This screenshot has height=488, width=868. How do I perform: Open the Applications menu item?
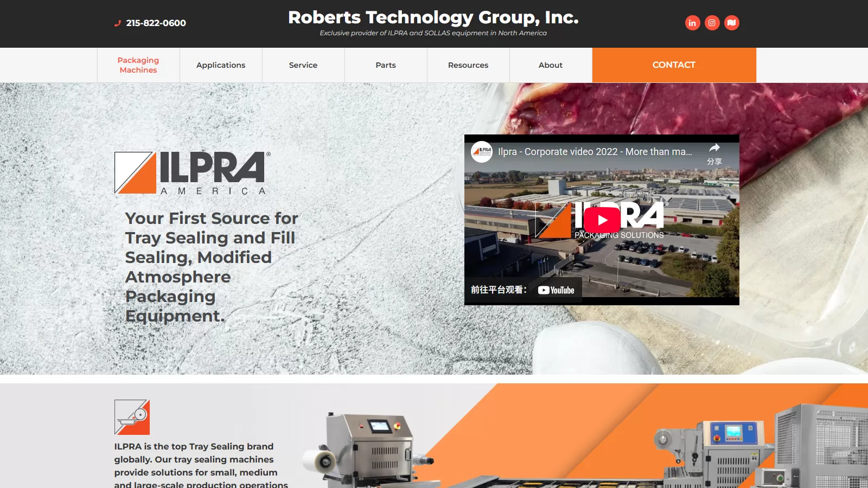tap(221, 65)
